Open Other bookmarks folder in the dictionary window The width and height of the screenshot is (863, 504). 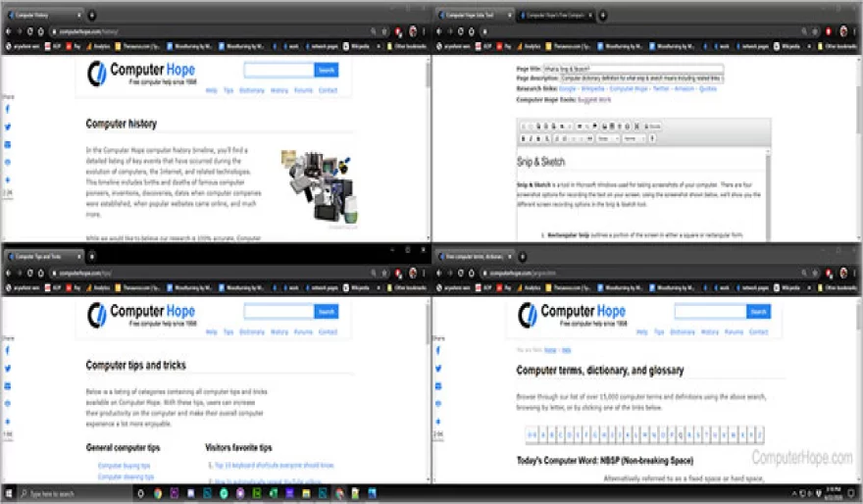click(x=838, y=287)
